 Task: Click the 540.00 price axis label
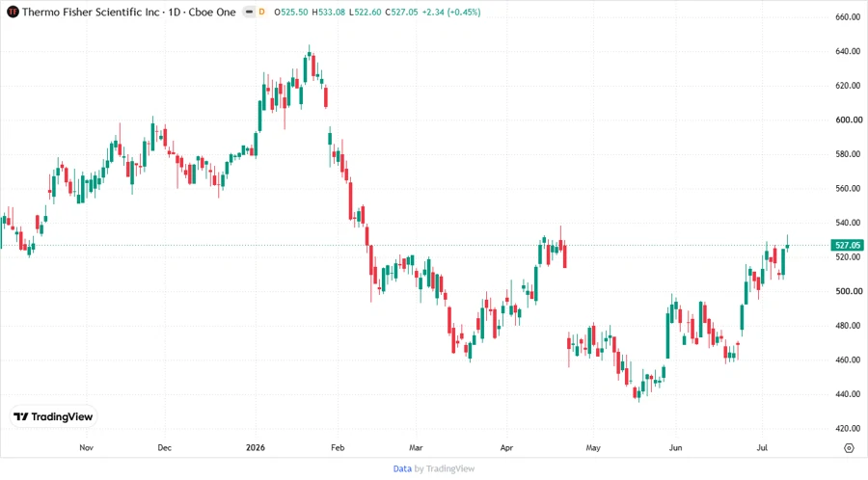point(848,223)
